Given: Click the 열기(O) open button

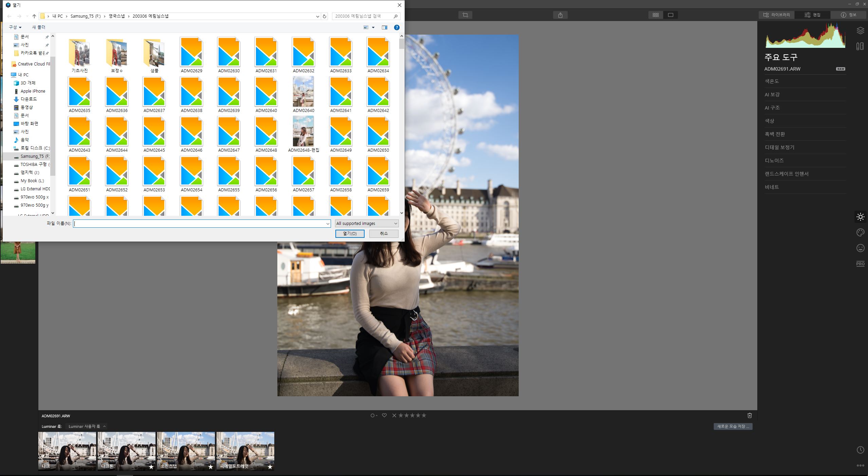Looking at the screenshot, I should pyautogui.click(x=350, y=233).
